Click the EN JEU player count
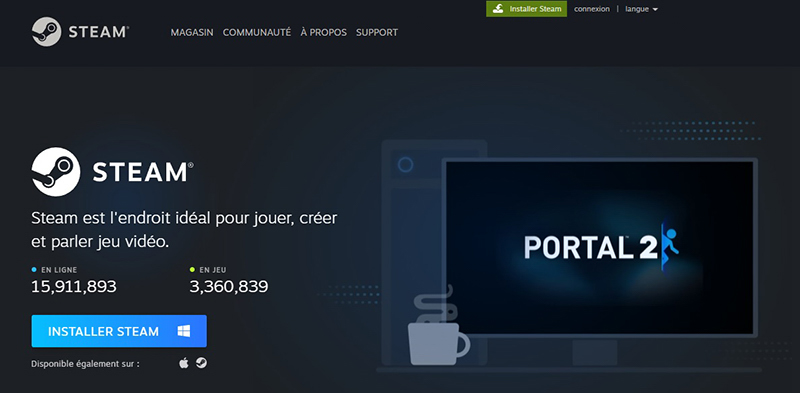Viewport: 800px width, 393px height. point(229,286)
